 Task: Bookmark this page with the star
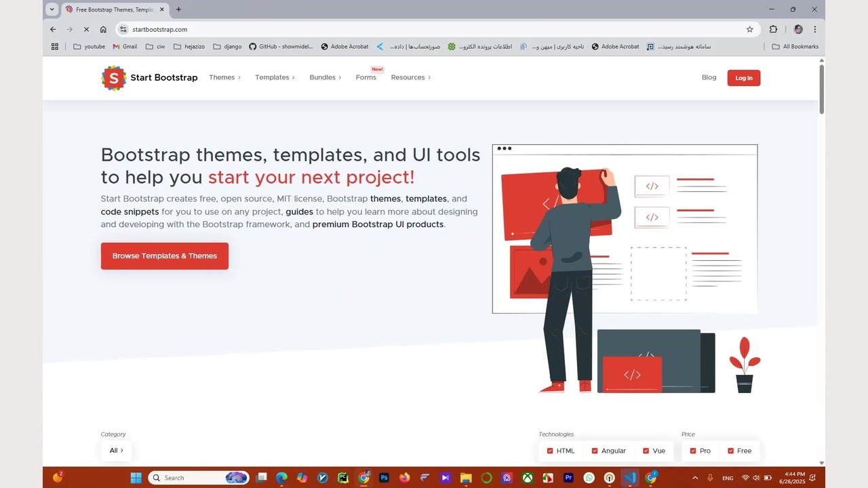click(x=749, y=29)
